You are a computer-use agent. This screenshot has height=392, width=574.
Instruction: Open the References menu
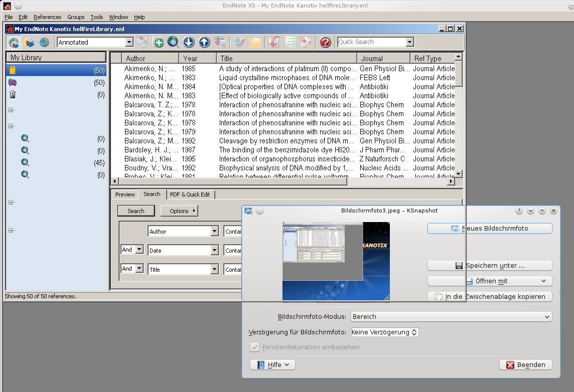click(x=48, y=17)
